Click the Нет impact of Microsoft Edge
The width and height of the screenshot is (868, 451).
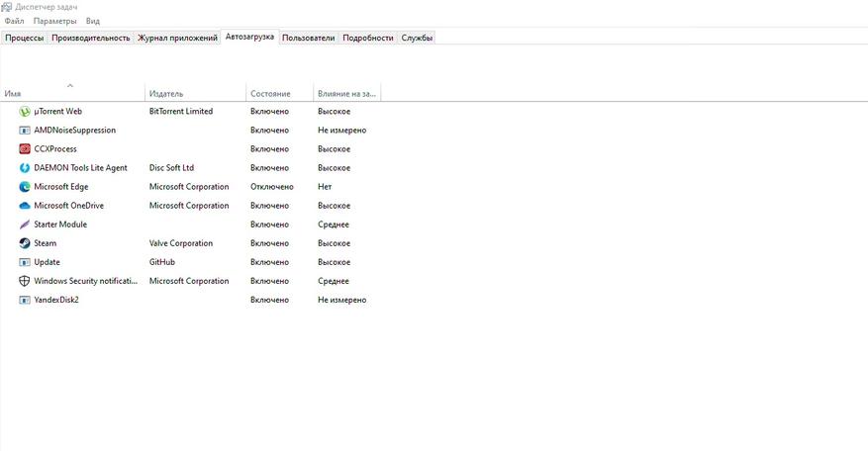[x=325, y=187]
